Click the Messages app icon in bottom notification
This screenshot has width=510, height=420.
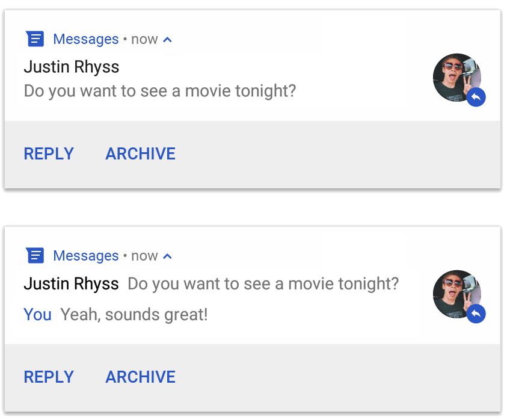point(35,255)
